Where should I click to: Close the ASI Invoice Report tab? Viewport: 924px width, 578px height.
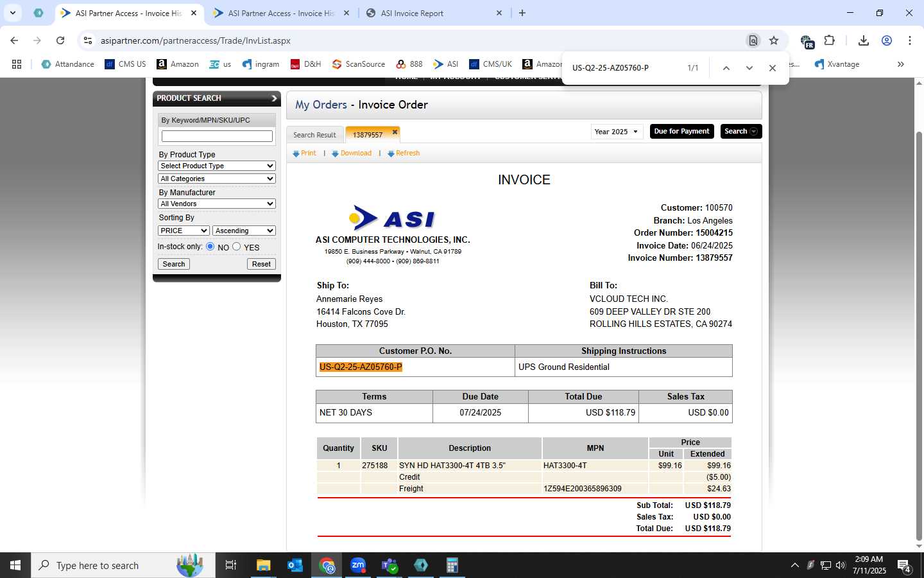[499, 13]
